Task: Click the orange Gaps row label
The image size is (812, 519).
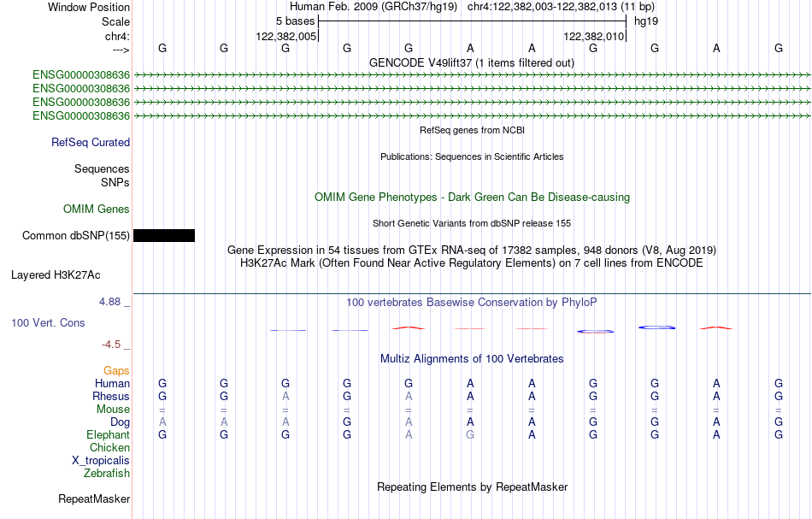Action: click(116, 370)
